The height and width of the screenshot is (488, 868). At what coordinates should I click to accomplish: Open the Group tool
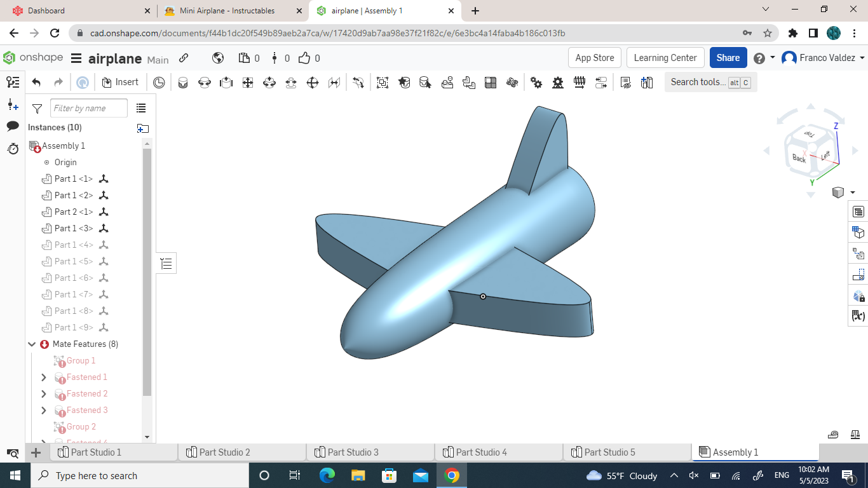[382, 82]
